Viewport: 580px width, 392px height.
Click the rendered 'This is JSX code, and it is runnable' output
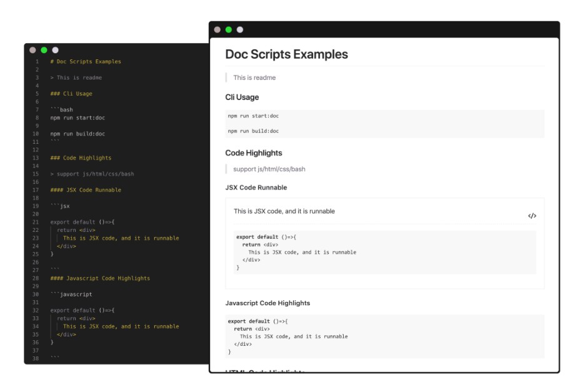pyautogui.click(x=284, y=211)
